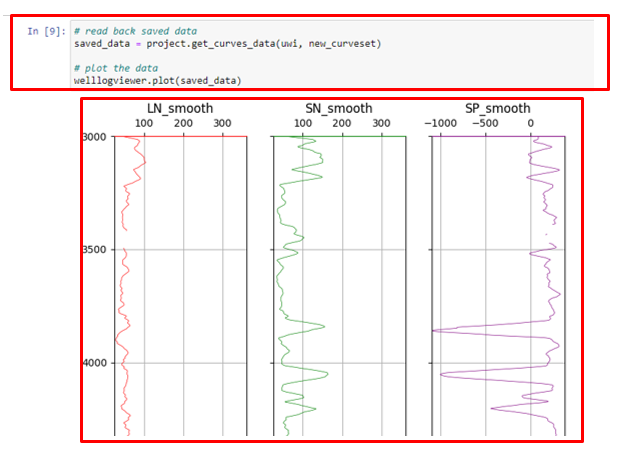Click the -500 tick on SP_smooth
619x453 pixels.
485,124
